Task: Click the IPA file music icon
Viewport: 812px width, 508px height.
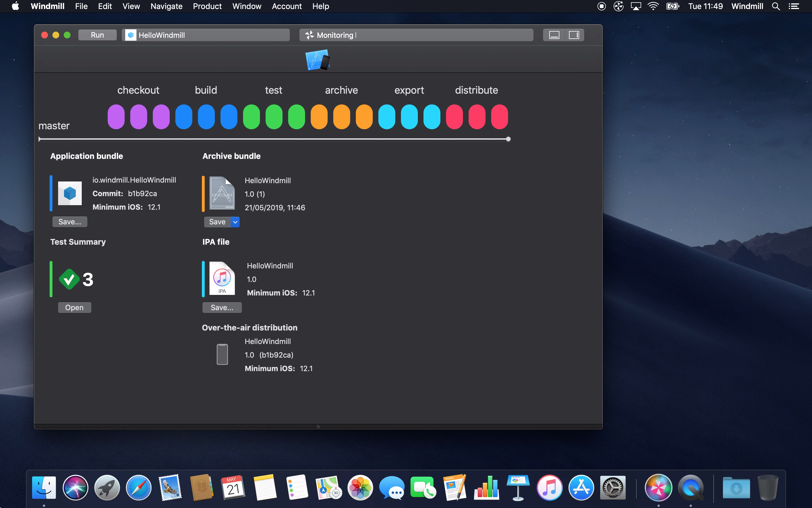Action: (x=222, y=279)
